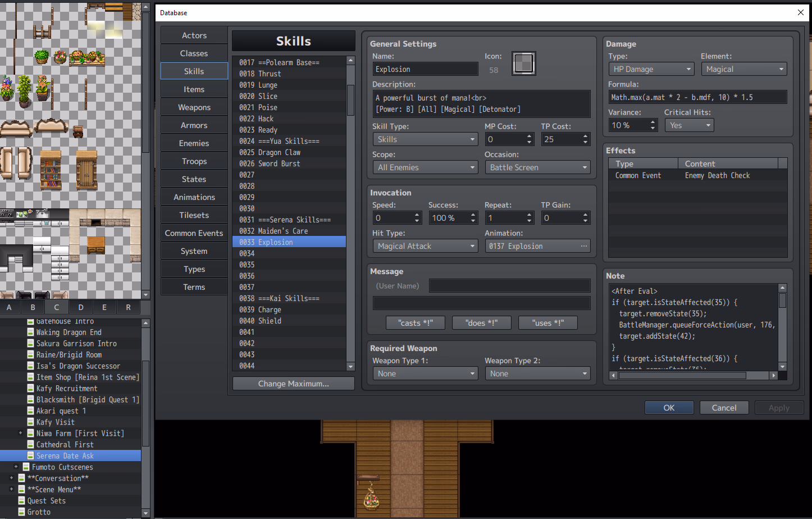Click the skill icon preview box
This screenshot has width=812, height=519.
click(x=523, y=63)
